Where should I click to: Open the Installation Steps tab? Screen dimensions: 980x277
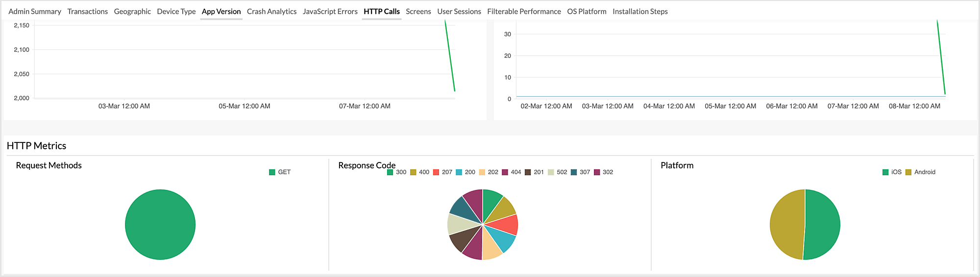click(639, 11)
